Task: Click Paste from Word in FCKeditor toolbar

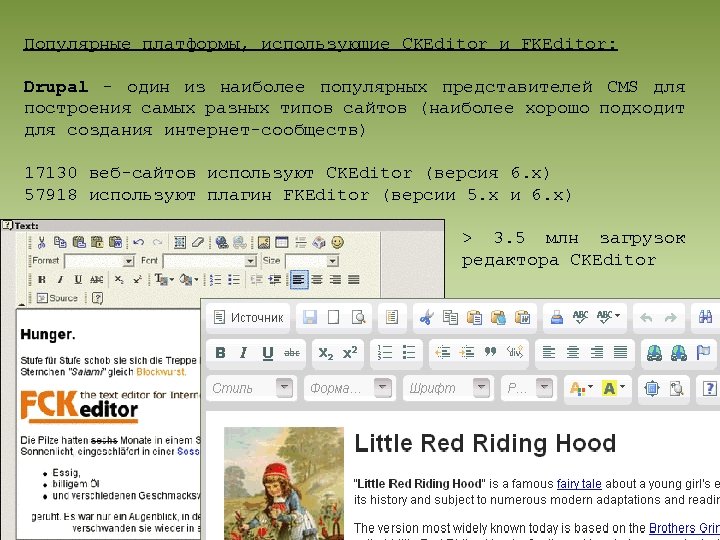Action: [115, 242]
